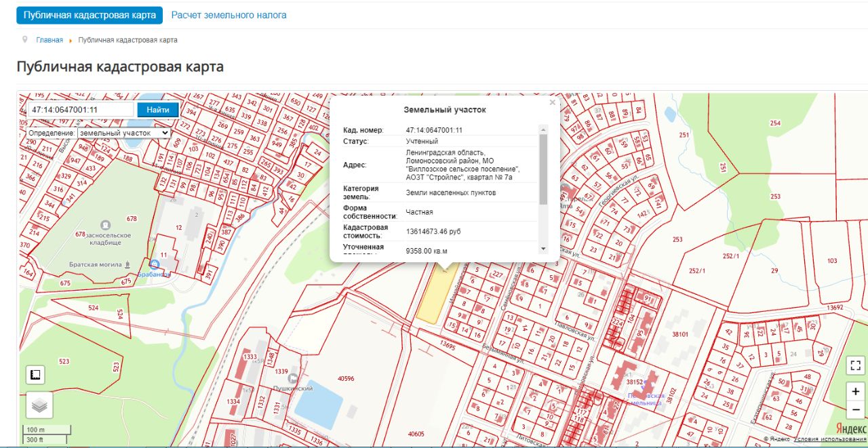
Task: Click parcel labeled 40596 on map
Action: [346, 380]
